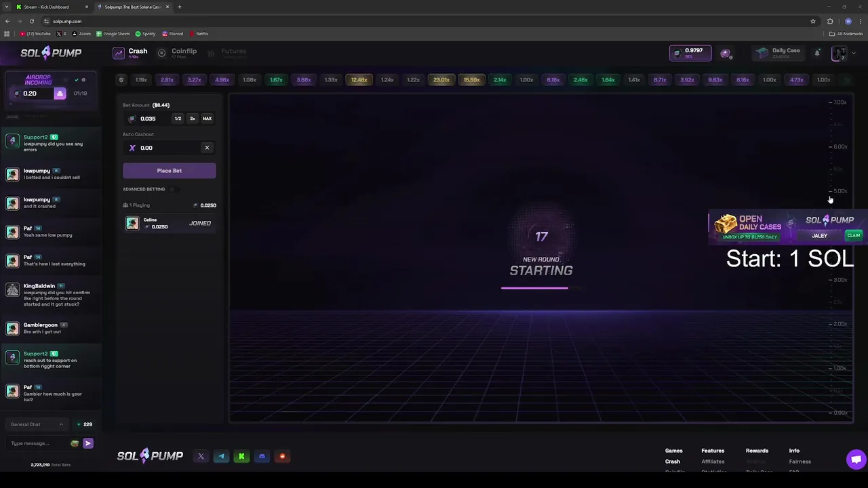Send the chat message with arrow button
This screenshot has height=488, width=868.
pos(87,443)
